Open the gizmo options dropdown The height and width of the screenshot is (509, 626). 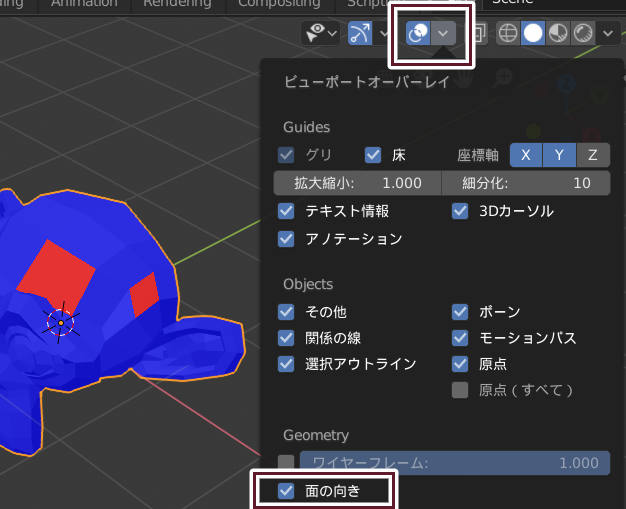click(x=383, y=33)
